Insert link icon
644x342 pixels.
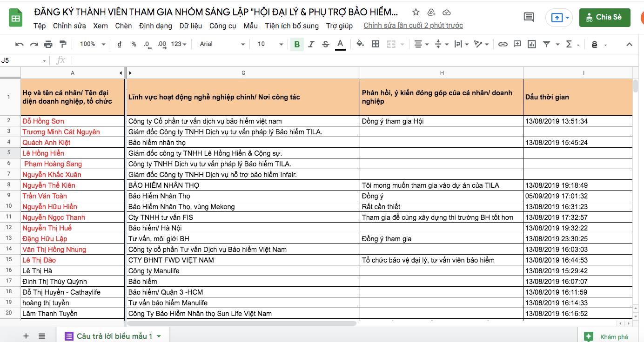(x=503, y=44)
